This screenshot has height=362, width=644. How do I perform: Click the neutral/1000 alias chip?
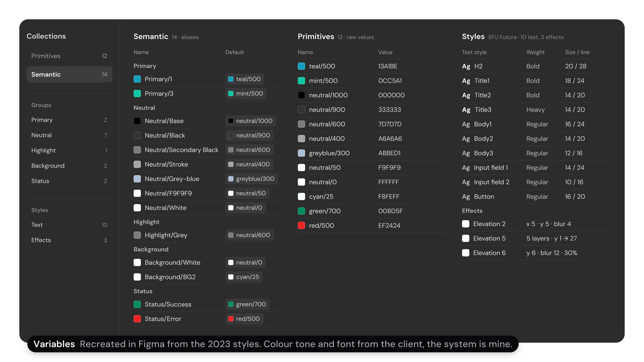point(251,121)
